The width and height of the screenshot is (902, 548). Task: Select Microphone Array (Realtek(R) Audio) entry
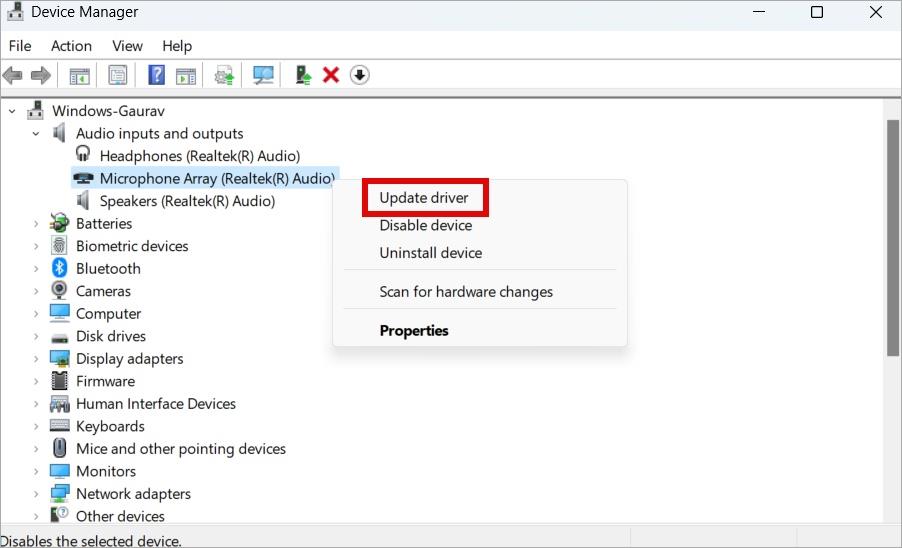click(x=217, y=178)
